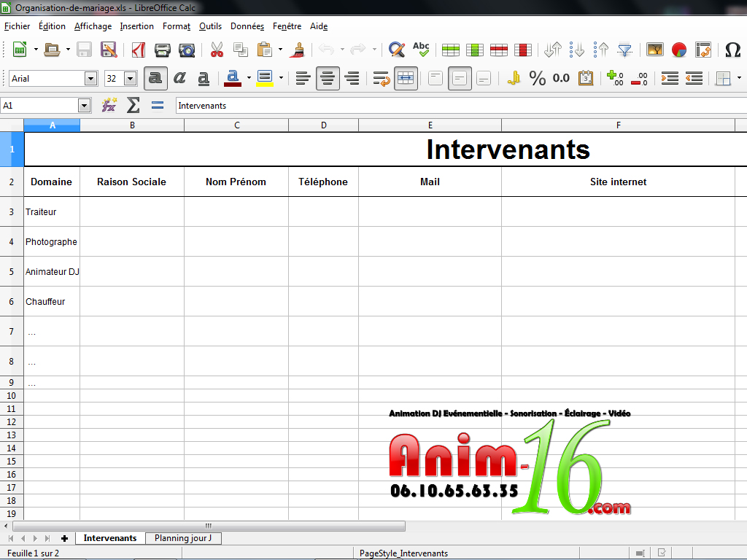
Task: Click the Sum sigma icon
Action: (133, 105)
